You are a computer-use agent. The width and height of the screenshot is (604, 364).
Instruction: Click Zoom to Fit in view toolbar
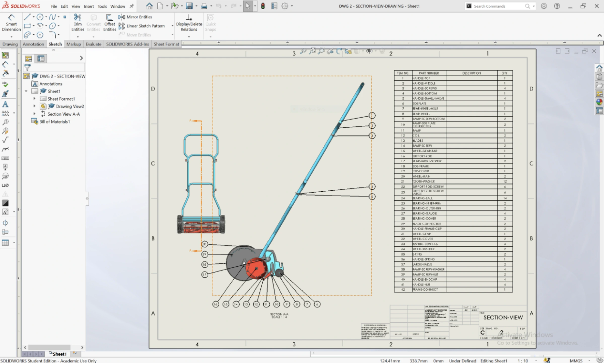click(x=303, y=51)
